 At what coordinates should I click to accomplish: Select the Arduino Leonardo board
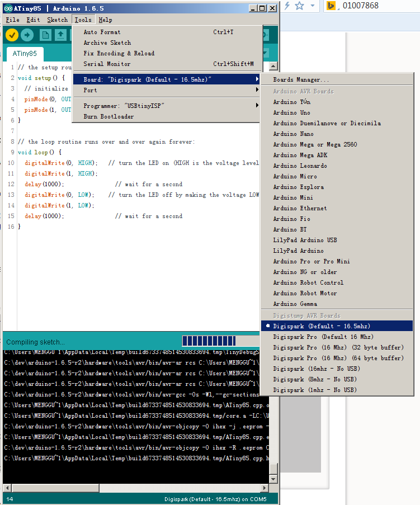(x=337, y=166)
